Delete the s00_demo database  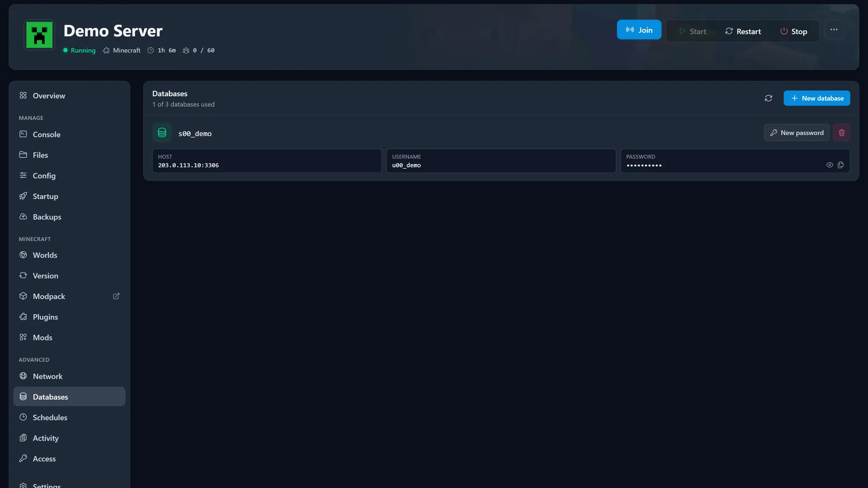coord(841,133)
